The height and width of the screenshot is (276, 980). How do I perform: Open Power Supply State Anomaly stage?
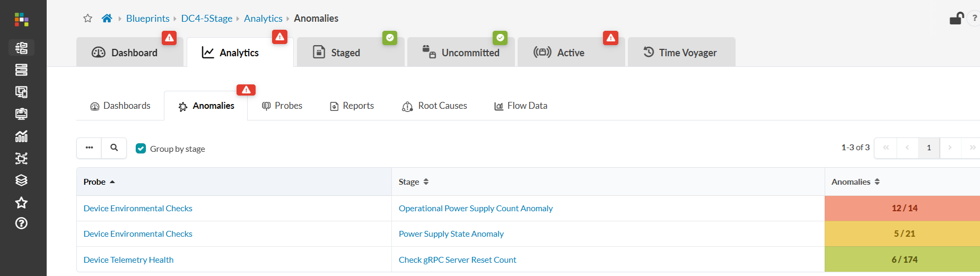(451, 234)
